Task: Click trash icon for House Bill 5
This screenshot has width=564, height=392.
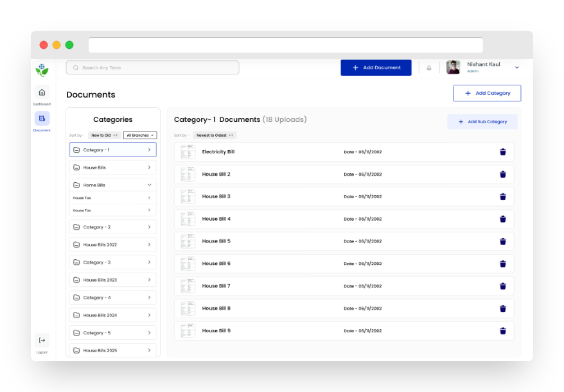Action: (x=503, y=241)
